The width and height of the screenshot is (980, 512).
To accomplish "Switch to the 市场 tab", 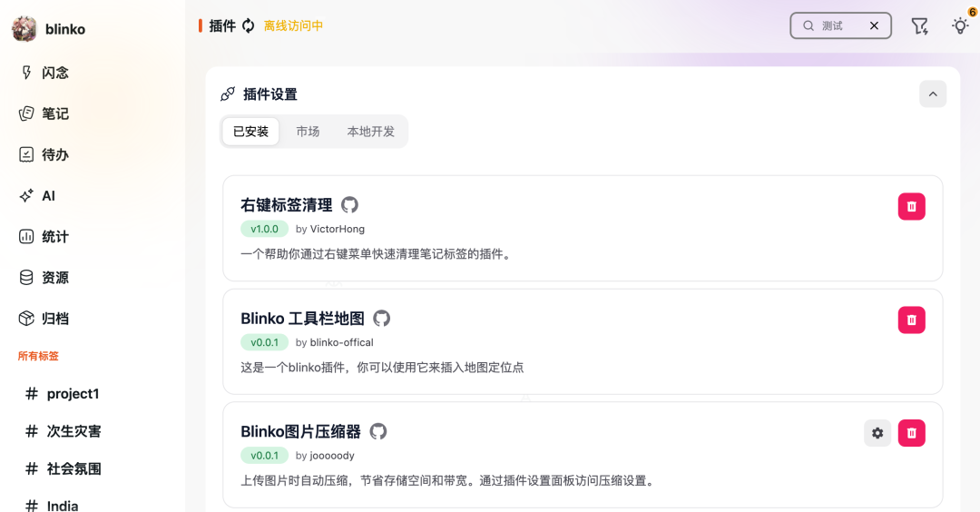I will [308, 132].
